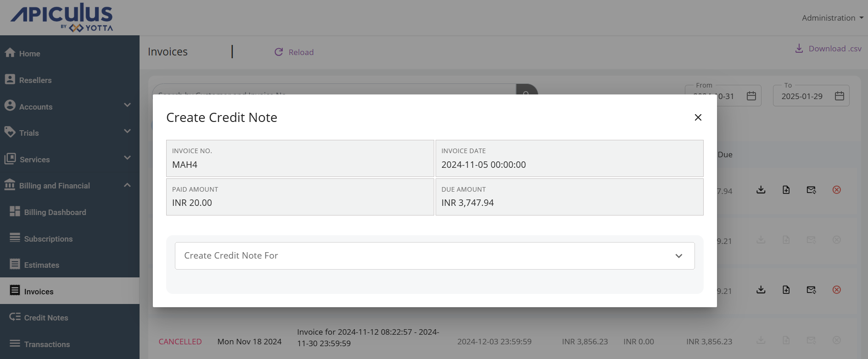Screen dimensions: 868x359
Task: Expand the Trials menu chevron
Action: click(127, 131)
